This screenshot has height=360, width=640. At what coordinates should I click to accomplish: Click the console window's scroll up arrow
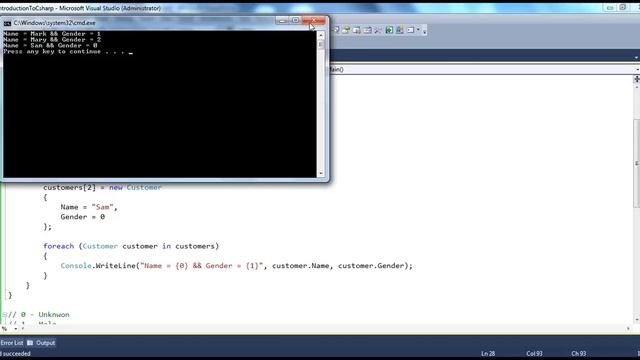(321, 35)
